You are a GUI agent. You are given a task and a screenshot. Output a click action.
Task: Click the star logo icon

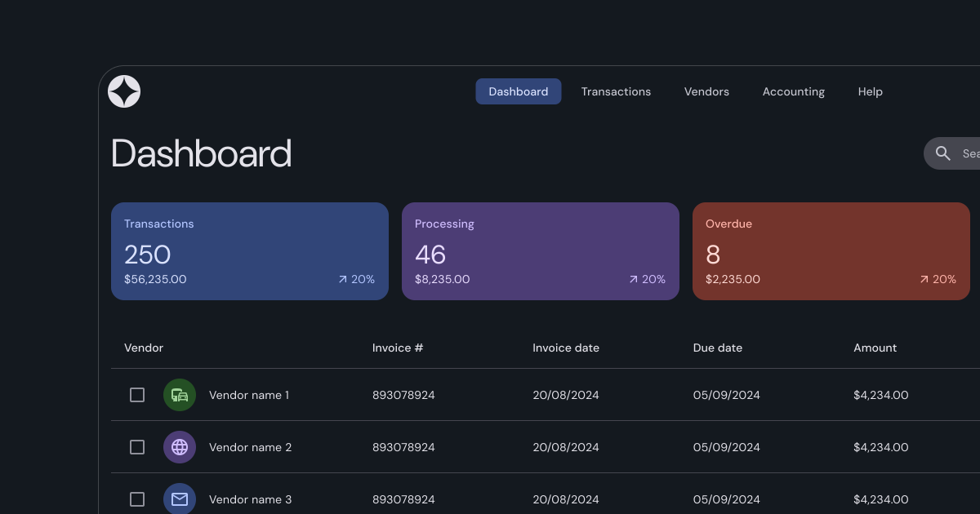(124, 91)
